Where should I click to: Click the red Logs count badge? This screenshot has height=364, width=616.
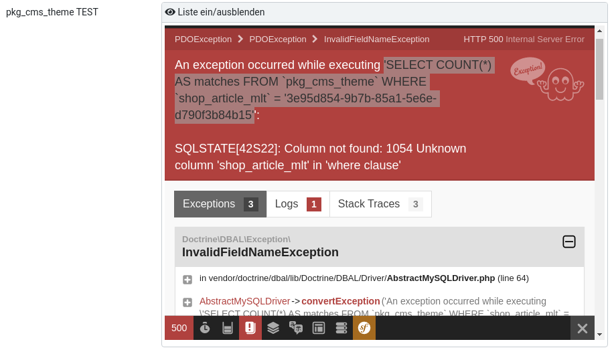[314, 204]
